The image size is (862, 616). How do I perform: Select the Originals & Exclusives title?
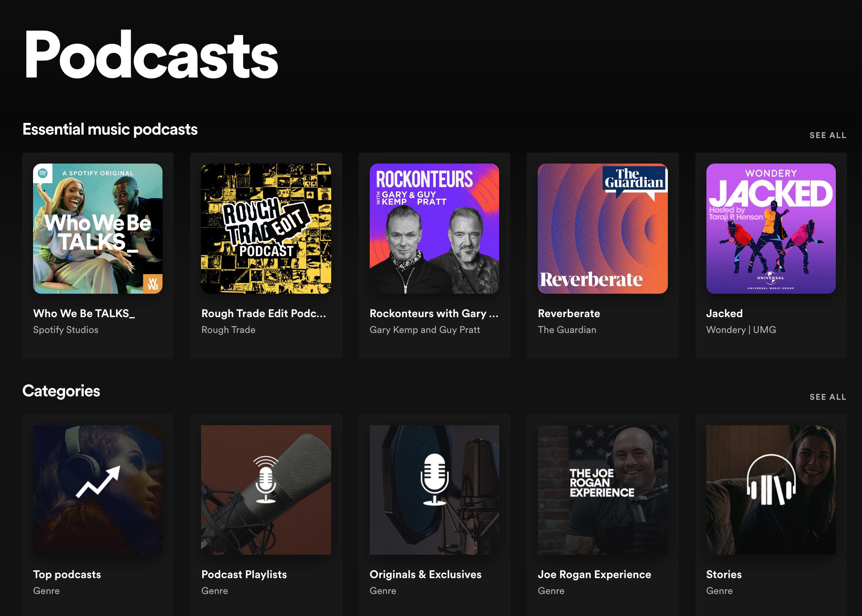point(425,574)
